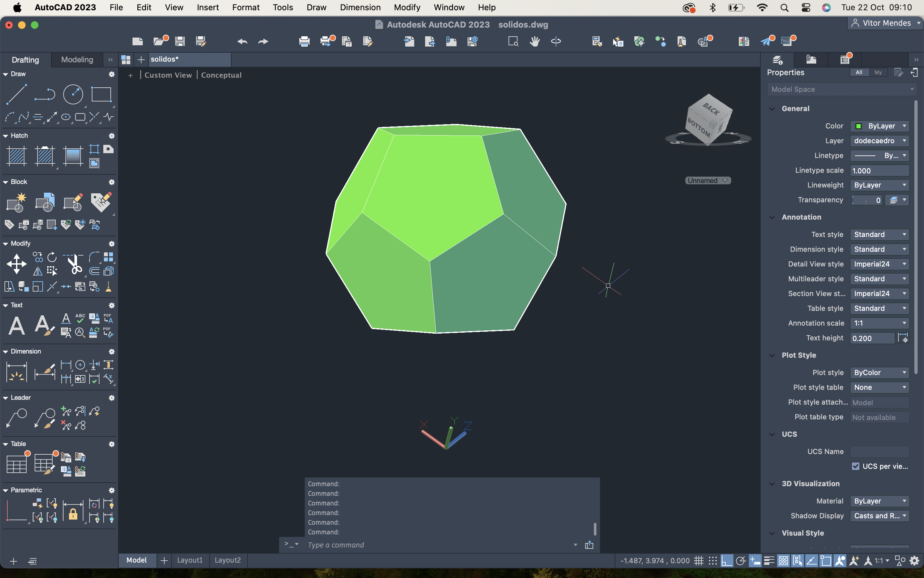This screenshot has height=578, width=924.
Task: Select the Circle draw tool
Action: click(x=73, y=94)
